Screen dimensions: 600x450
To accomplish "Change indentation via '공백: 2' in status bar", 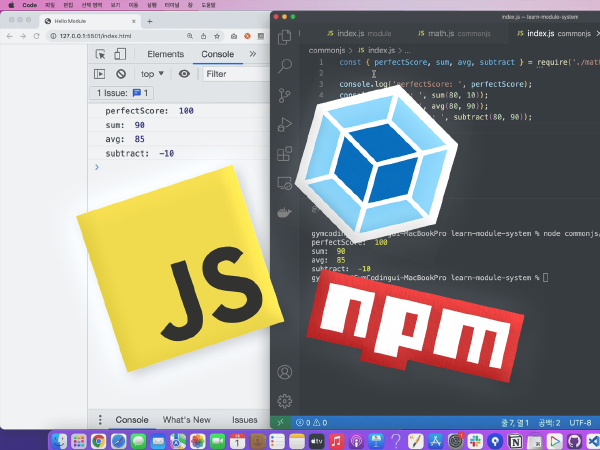I will 549,423.
